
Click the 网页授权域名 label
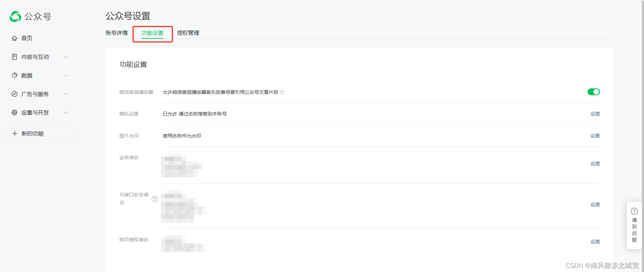(x=134, y=240)
